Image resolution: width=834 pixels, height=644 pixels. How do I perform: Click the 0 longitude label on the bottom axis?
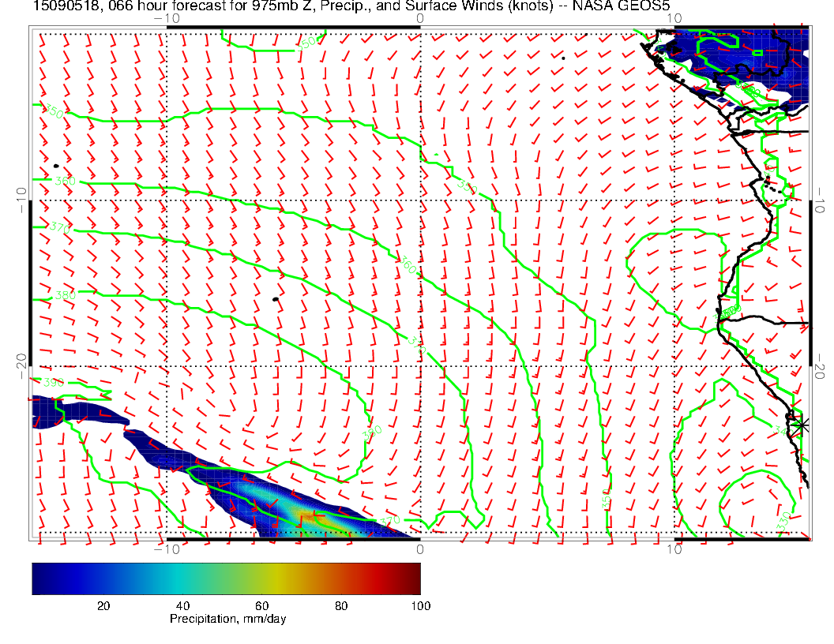tap(419, 549)
